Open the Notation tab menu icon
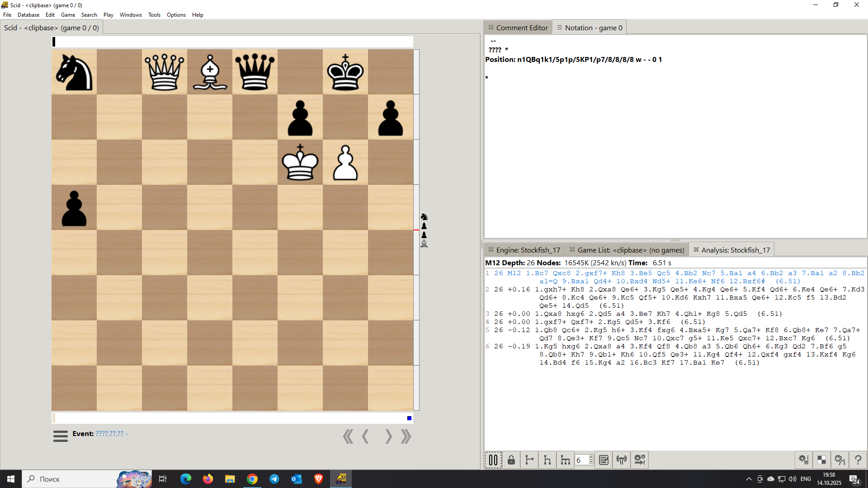Viewport: 868px width, 488px height. click(x=560, y=28)
